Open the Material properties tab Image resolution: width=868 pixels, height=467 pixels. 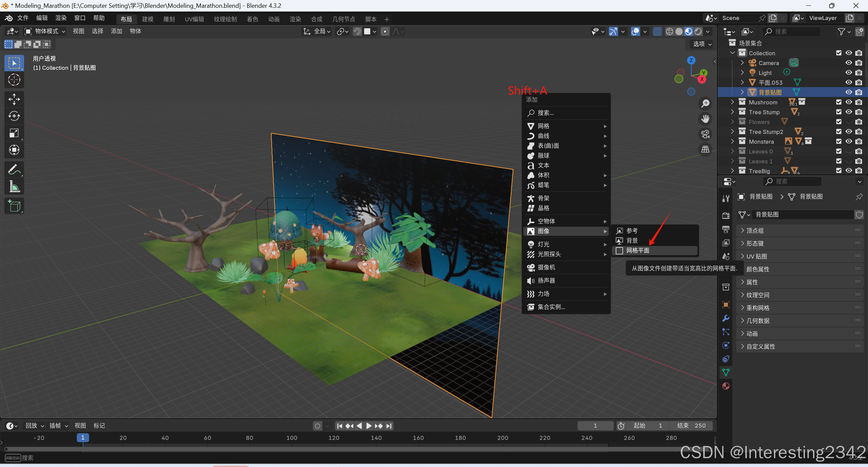point(726,386)
